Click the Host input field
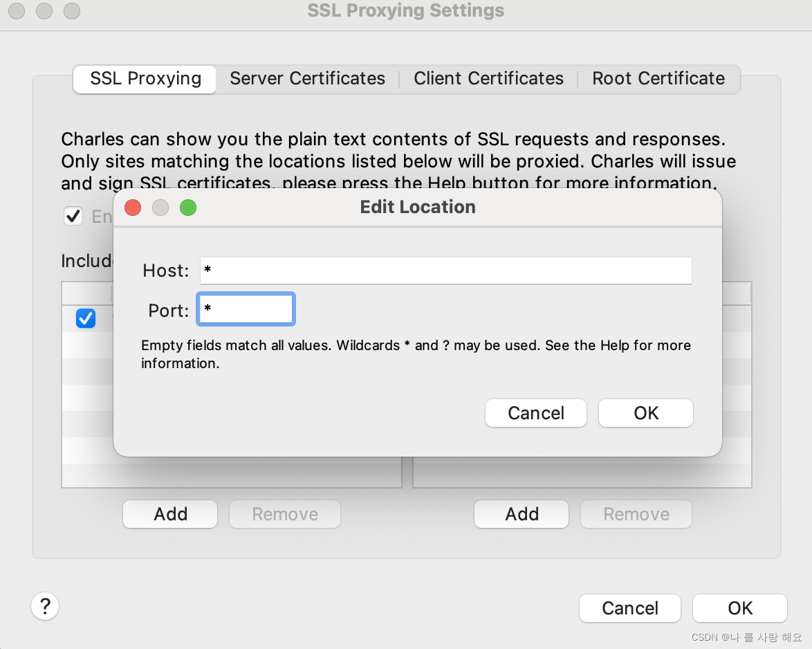The height and width of the screenshot is (649, 812). pyautogui.click(x=446, y=271)
